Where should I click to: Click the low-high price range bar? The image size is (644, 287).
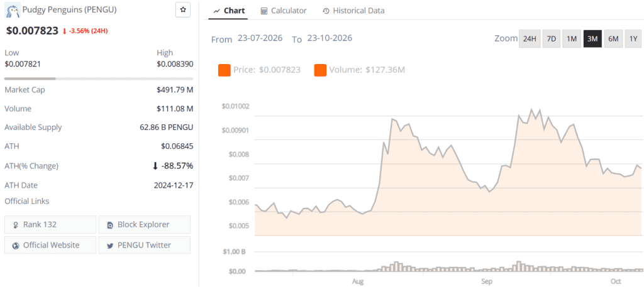[99, 79]
